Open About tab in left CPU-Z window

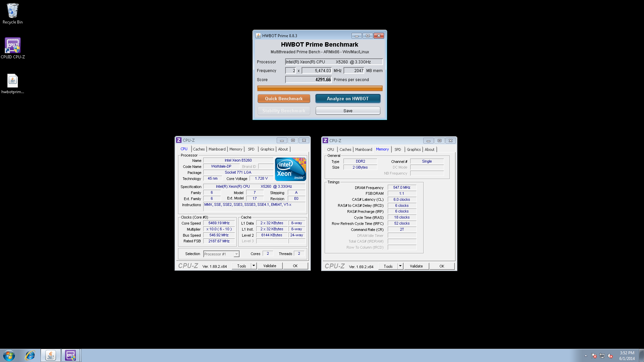283,149
